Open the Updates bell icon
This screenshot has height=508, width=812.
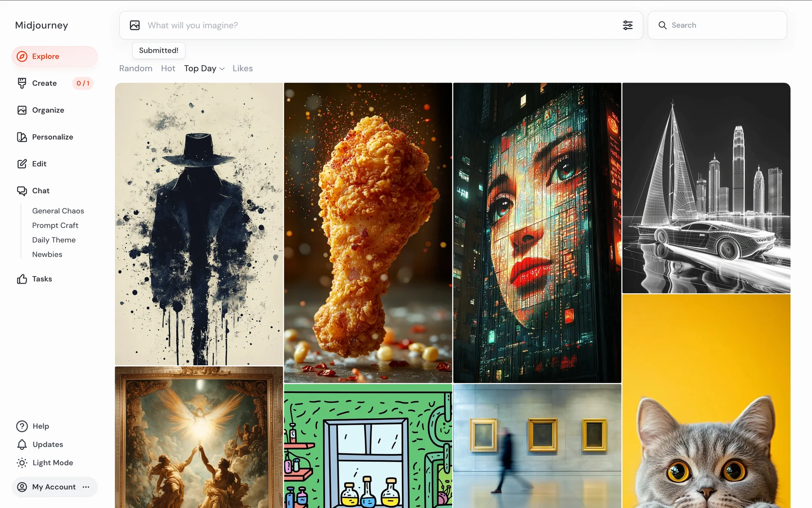(x=22, y=444)
